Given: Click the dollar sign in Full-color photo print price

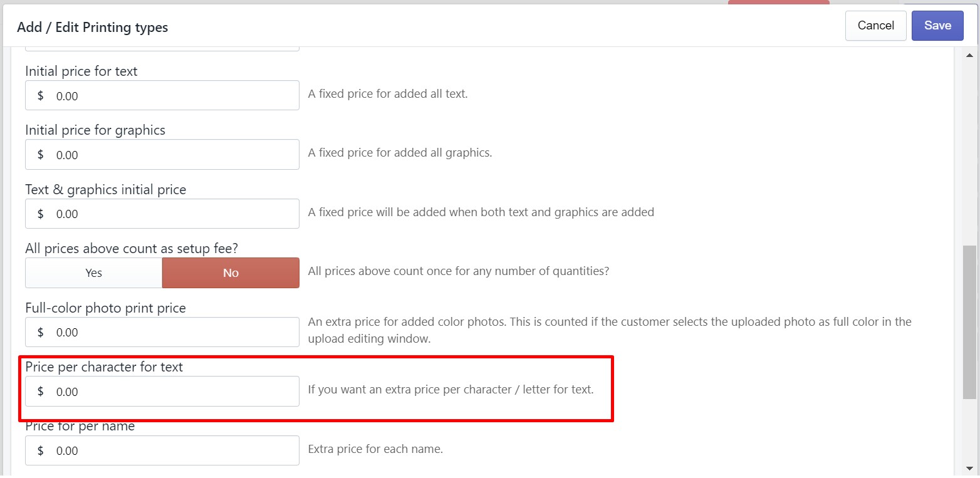Looking at the screenshot, I should pos(41,332).
